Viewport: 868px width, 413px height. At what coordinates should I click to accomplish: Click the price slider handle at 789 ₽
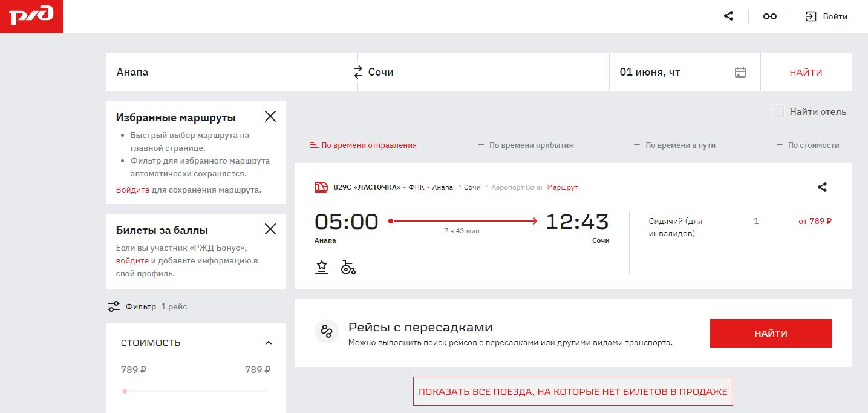pyautogui.click(x=125, y=391)
